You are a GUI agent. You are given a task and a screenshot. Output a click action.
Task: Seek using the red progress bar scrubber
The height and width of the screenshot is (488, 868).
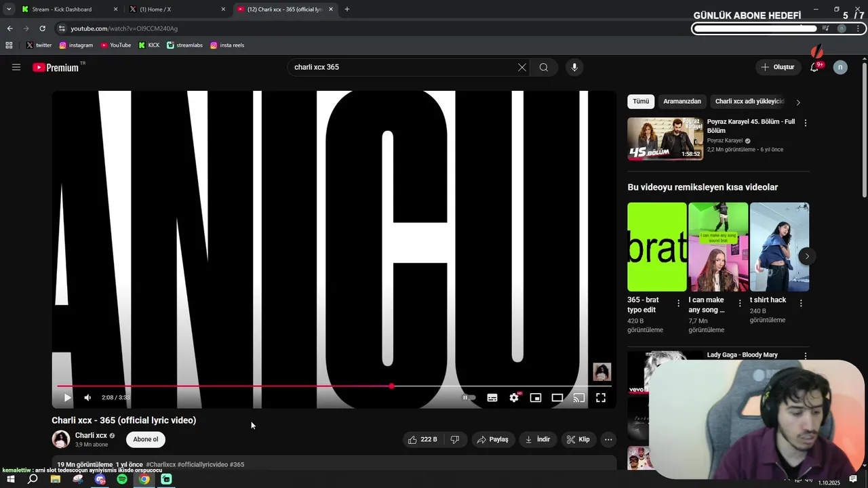pos(391,386)
